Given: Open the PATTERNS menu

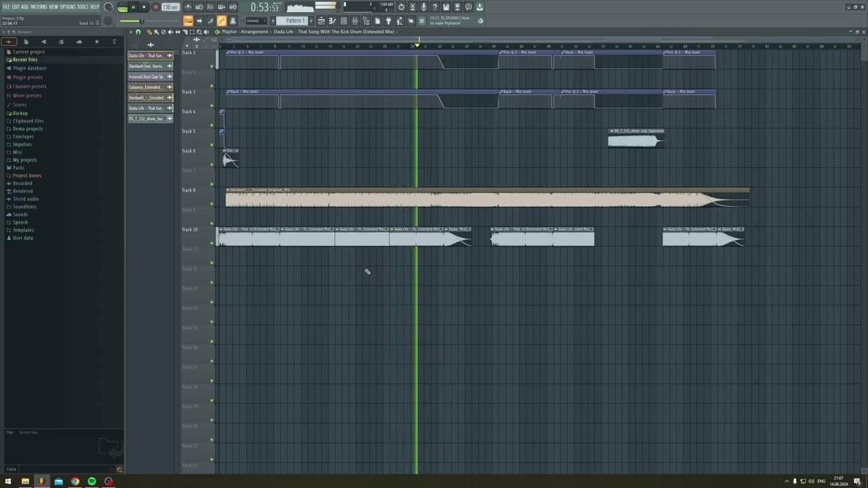Looking at the screenshot, I should click(x=39, y=7).
